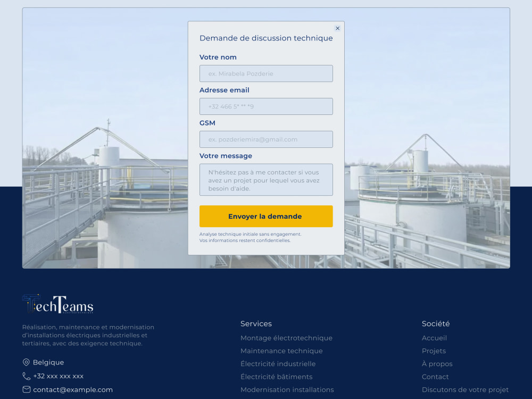This screenshot has width=532, height=399.
Task: Focus the Adresse email input field
Action: (x=266, y=106)
